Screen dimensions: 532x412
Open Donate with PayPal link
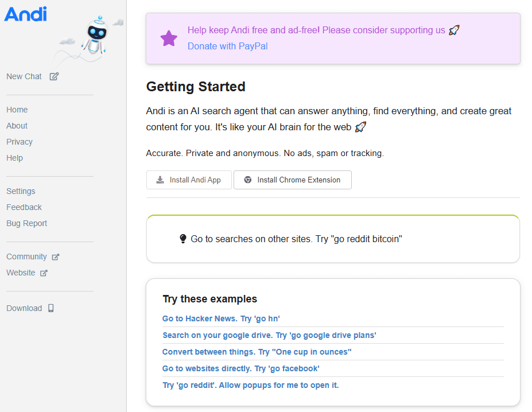(x=227, y=46)
